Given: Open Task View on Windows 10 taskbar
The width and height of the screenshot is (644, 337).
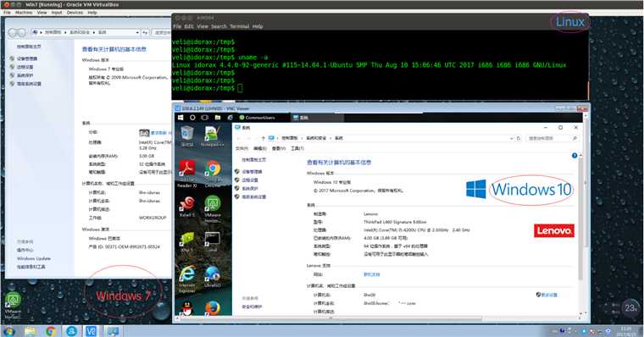Looking at the screenshot, I should 204,118.
